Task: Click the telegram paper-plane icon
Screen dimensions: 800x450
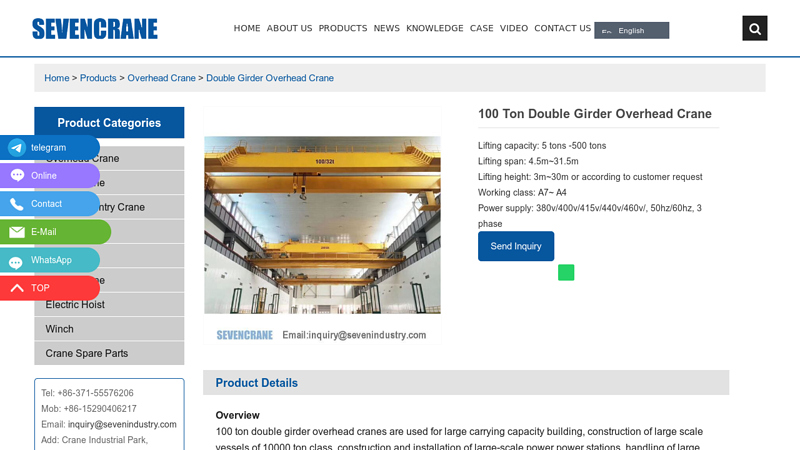Action: 17,147
